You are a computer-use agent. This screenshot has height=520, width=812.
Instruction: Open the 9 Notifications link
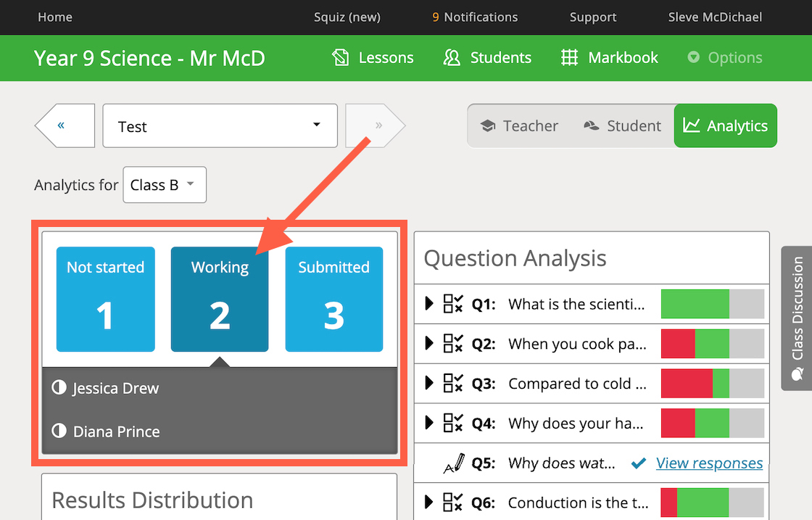[x=475, y=17]
